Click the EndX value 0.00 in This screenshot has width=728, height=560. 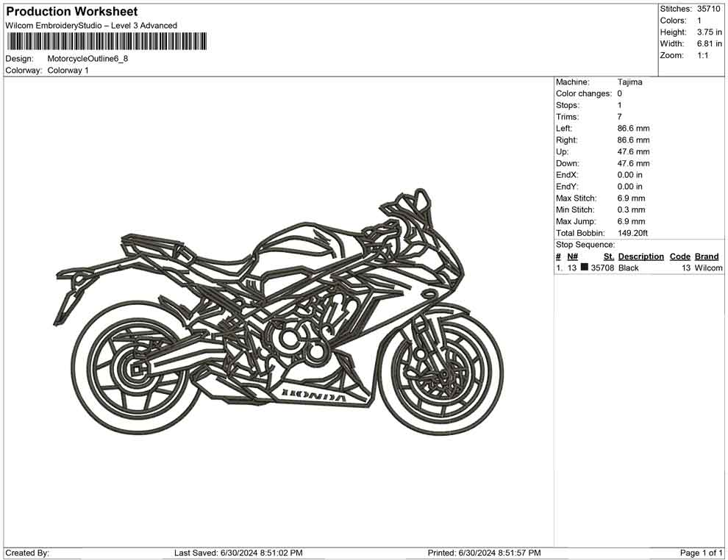[x=629, y=174]
